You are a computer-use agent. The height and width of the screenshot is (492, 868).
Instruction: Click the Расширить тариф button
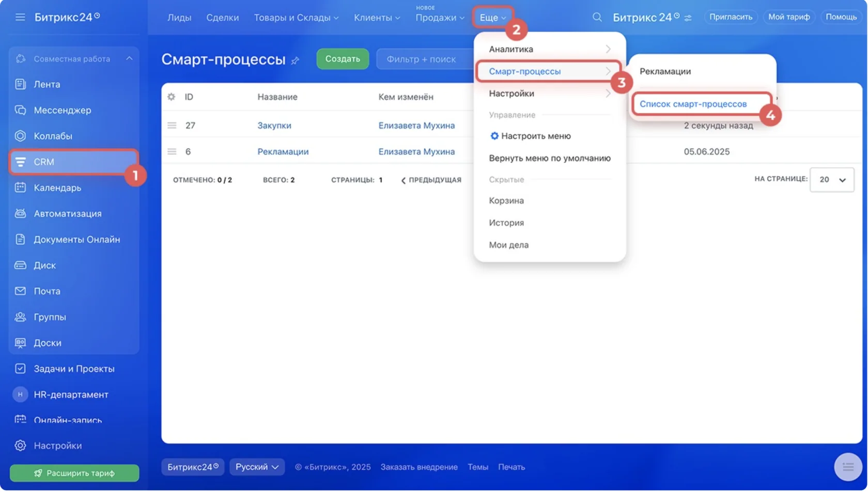click(74, 473)
